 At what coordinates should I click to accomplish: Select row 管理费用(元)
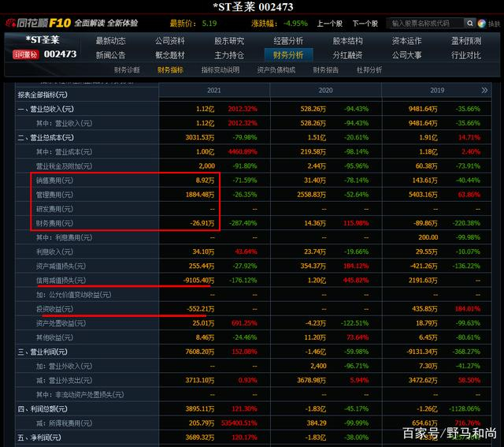(254, 195)
